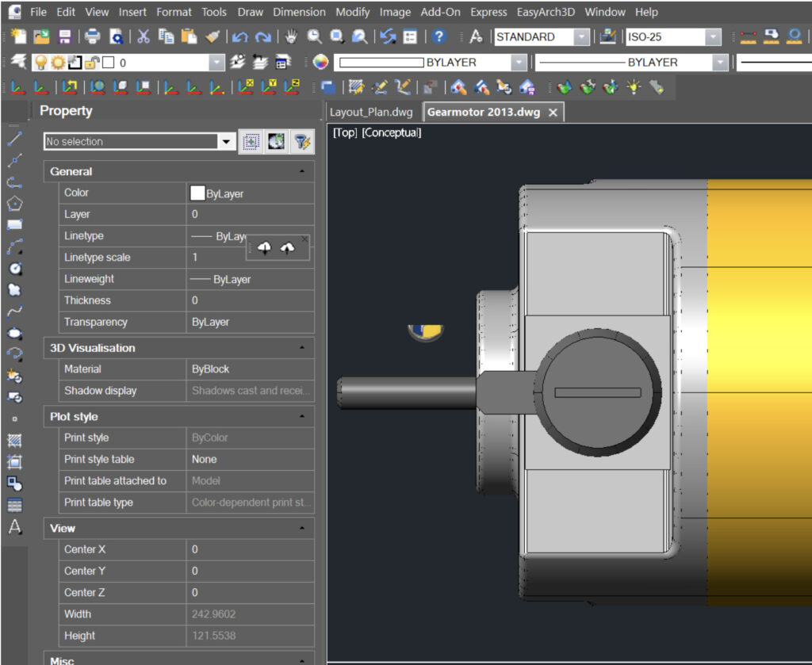
Task: Click the Match Properties paintbrush icon
Action: tap(213, 36)
